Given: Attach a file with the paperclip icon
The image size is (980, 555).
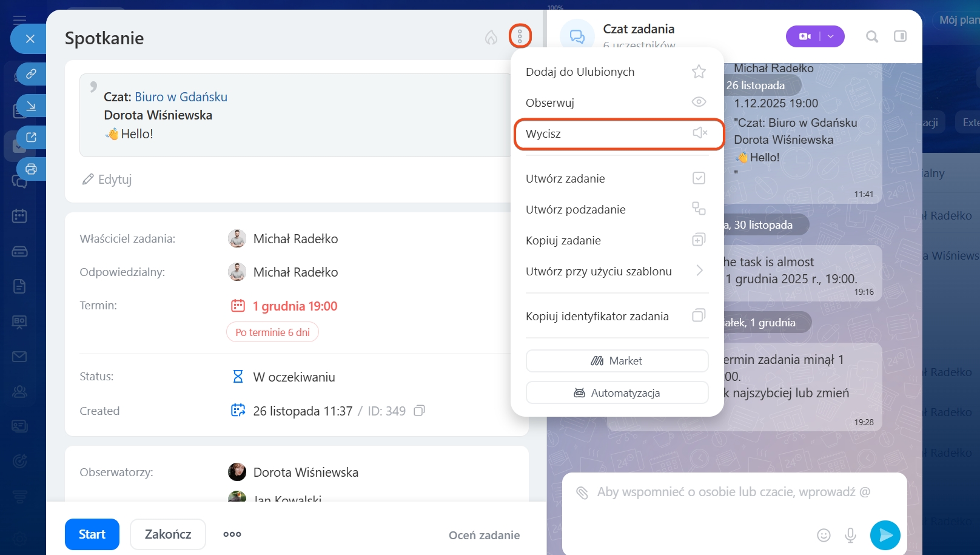Looking at the screenshot, I should (582, 493).
